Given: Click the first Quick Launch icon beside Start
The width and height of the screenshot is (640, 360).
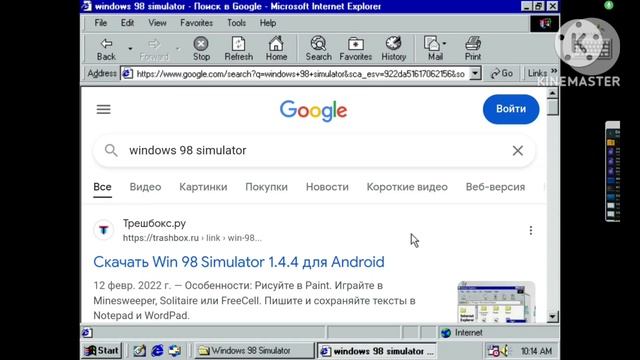Looking at the screenshot, I should (140, 351).
